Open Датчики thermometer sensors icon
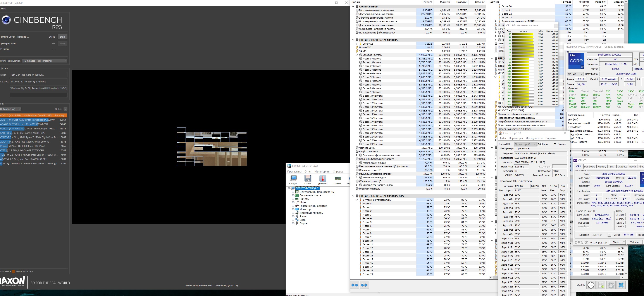The width and height of the screenshot is (644, 296). 322,179
